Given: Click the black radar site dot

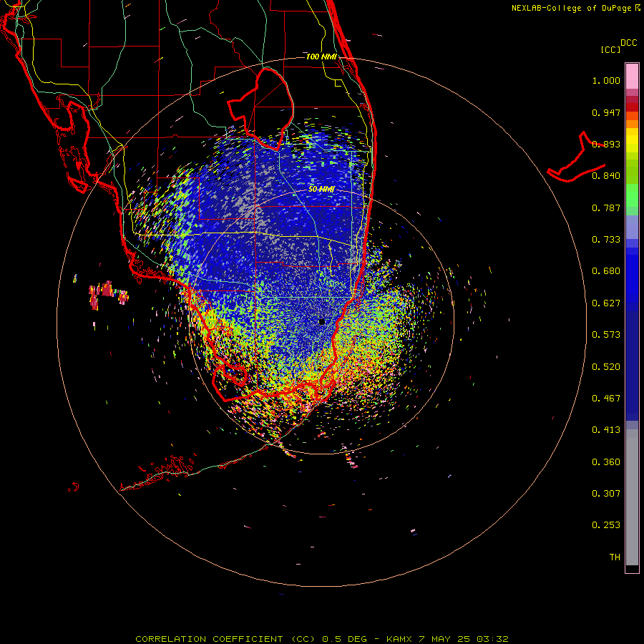Looking at the screenshot, I should pos(322,321).
